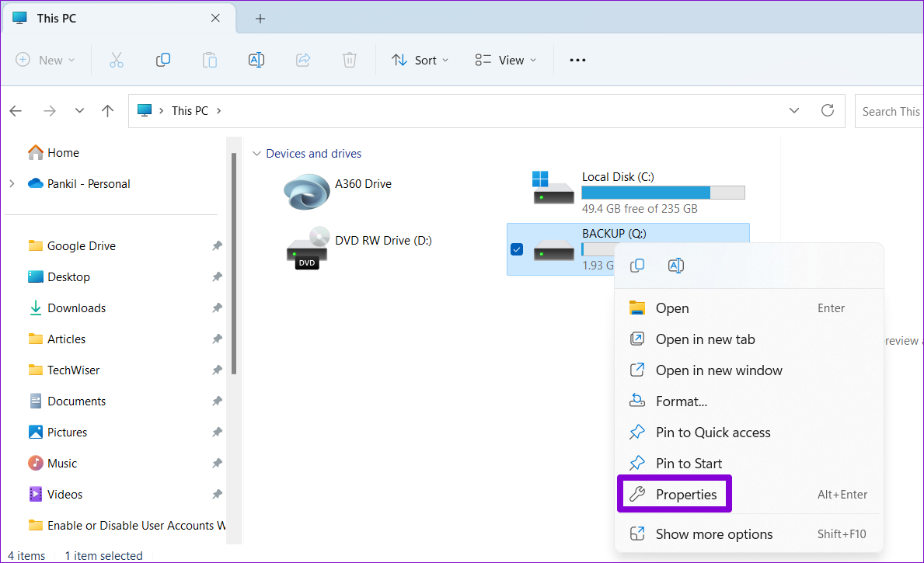
Task: Open the See more ellipsis menu
Action: [577, 60]
